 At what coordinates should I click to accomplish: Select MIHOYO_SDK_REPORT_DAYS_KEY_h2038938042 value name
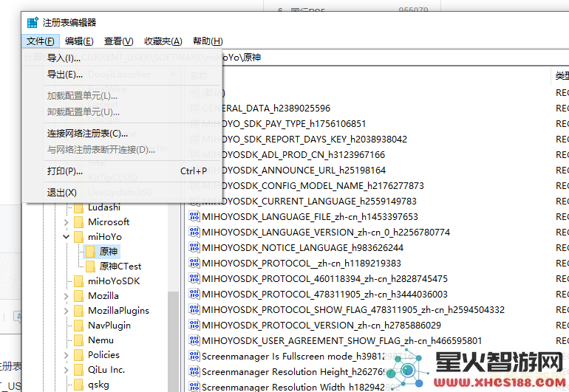[304, 140]
